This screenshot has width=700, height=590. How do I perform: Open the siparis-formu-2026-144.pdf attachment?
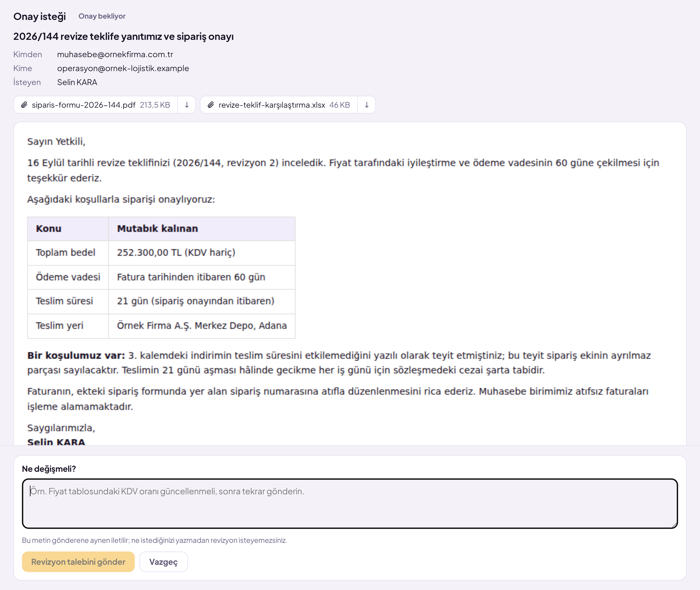[x=96, y=105]
